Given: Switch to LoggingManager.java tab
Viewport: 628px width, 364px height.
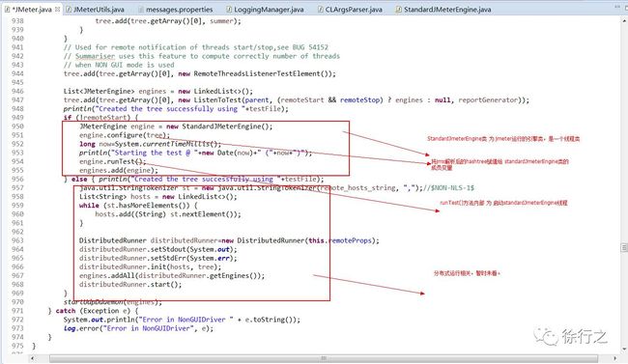Looking at the screenshot, I should point(269,10).
